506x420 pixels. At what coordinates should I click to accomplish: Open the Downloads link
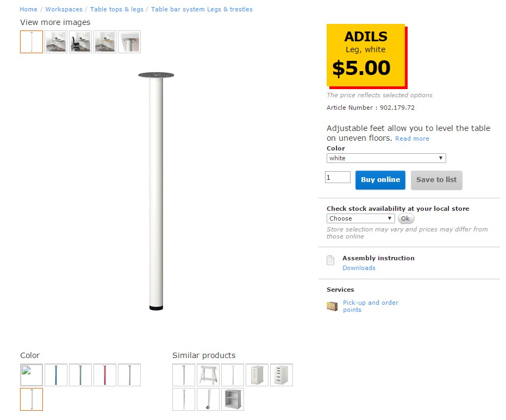359,268
